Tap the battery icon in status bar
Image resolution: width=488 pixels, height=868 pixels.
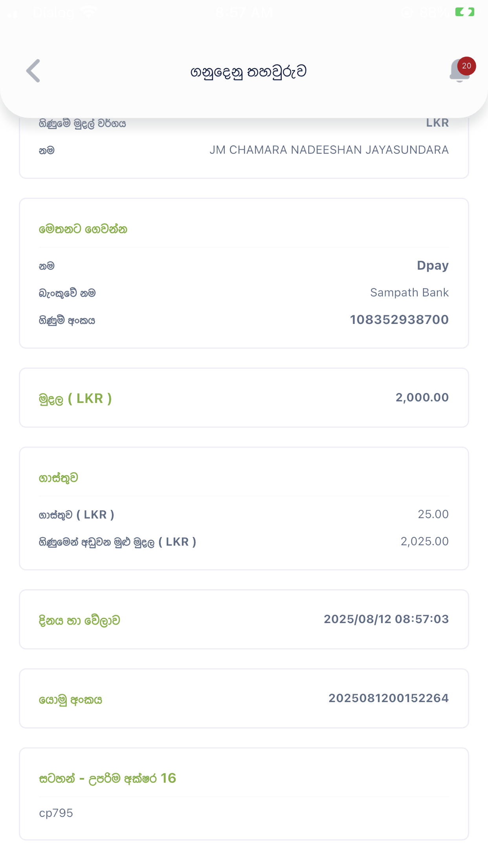point(465,13)
